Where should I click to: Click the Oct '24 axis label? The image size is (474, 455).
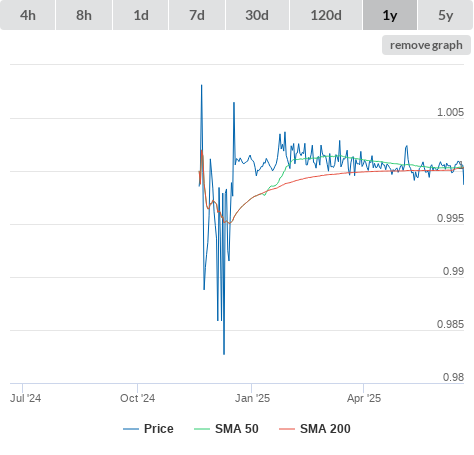tap(137, 398)
